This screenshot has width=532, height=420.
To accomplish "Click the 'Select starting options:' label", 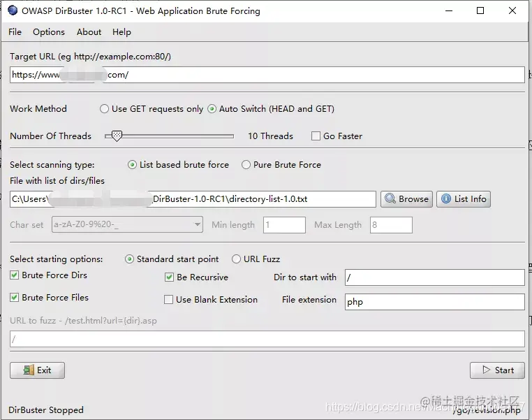I will click(57, 259).
